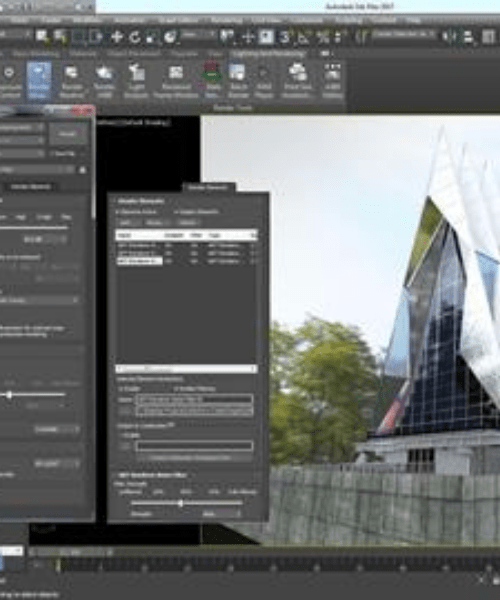Open the third Render Setup dropdown beside Save File

22,154
